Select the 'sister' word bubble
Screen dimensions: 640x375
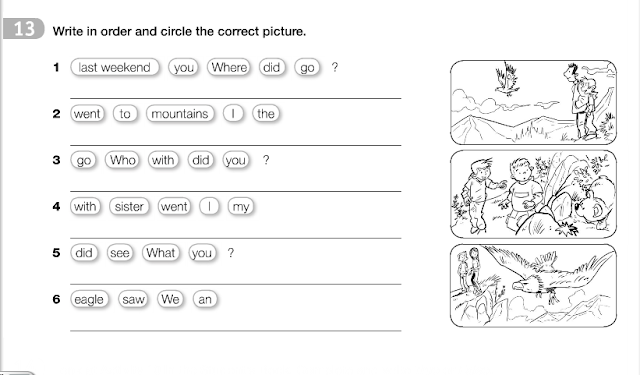(x=129, y=206)
